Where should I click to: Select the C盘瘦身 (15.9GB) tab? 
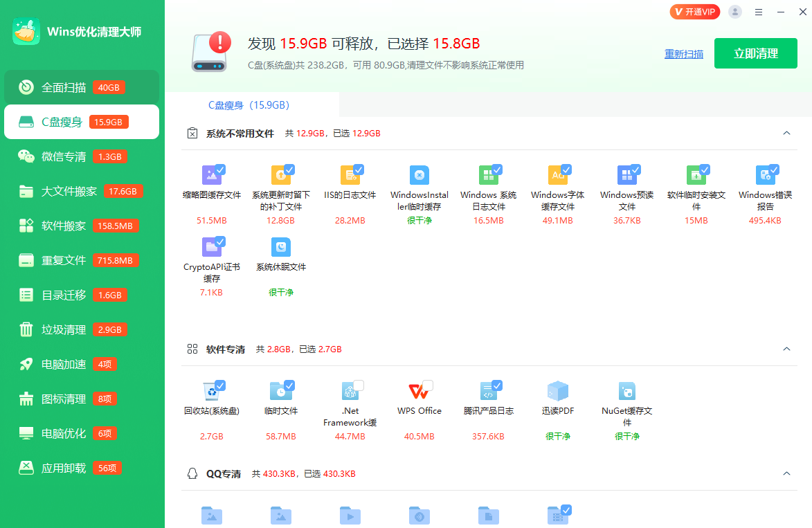click(249, 105)
